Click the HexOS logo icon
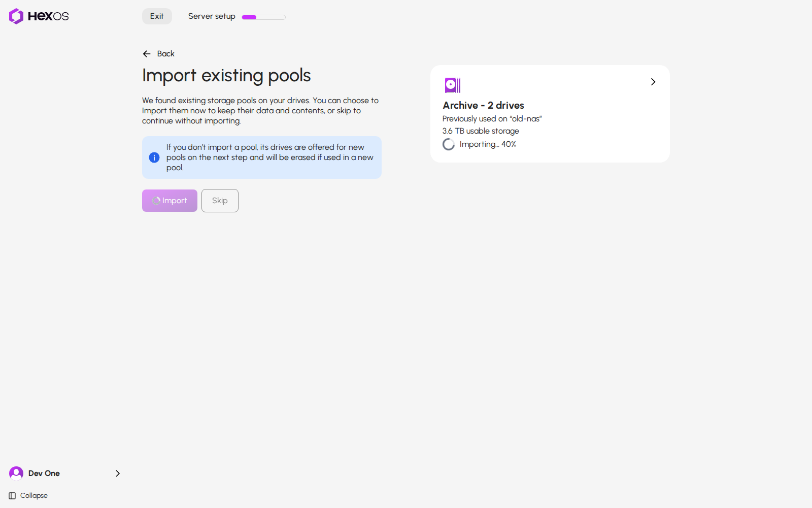The image size is (812, 508). tap(16, 16)
